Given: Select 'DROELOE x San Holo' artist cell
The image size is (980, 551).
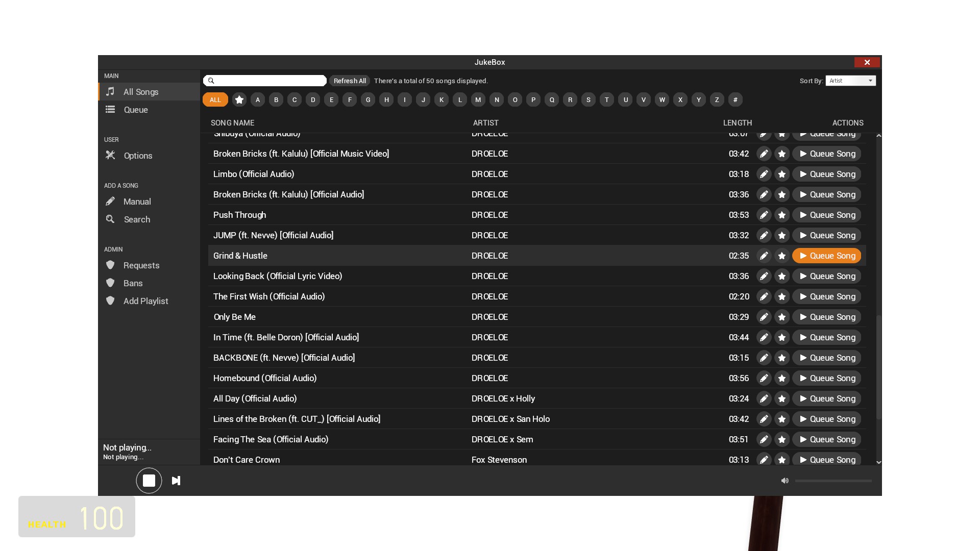Looking at the screenshot, I should tap(510, 419).
